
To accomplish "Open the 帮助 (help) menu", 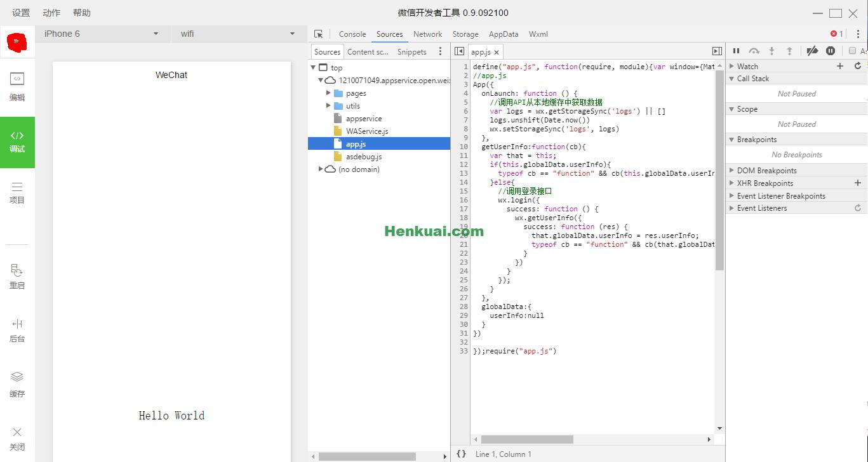I will click(x=82, y=13).
